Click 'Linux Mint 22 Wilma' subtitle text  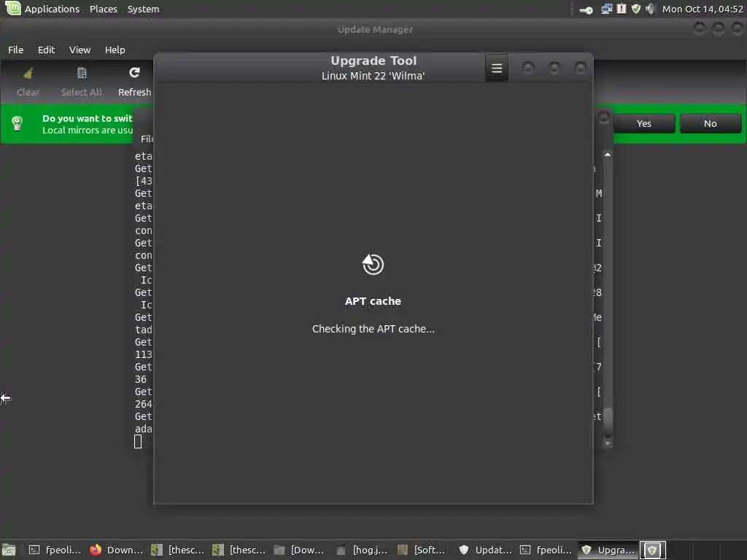tap(373, 76)
